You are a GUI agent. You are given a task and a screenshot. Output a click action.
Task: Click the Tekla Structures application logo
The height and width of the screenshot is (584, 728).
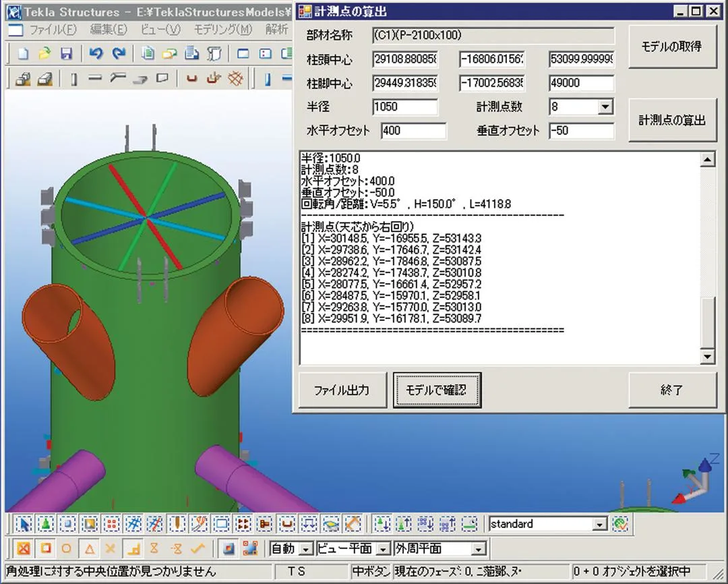14,11
